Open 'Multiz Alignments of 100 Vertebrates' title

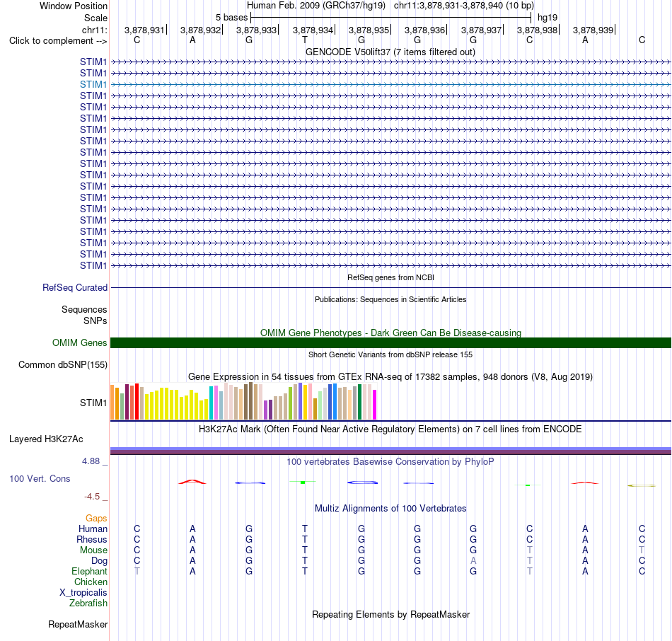tap(390, 509)
